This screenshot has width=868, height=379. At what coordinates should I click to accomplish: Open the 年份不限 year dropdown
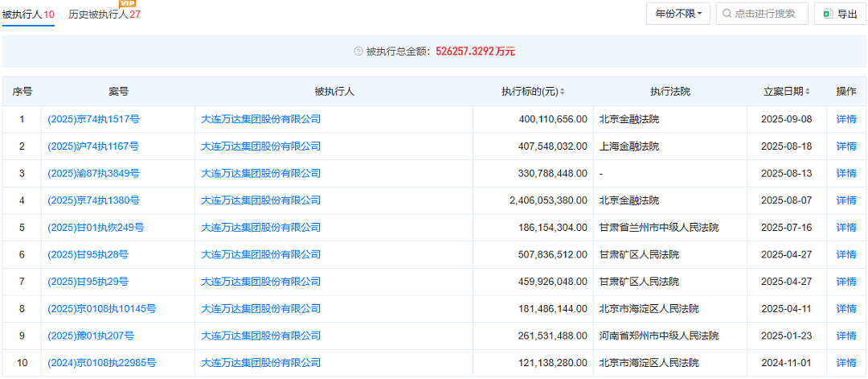[678, 14]
